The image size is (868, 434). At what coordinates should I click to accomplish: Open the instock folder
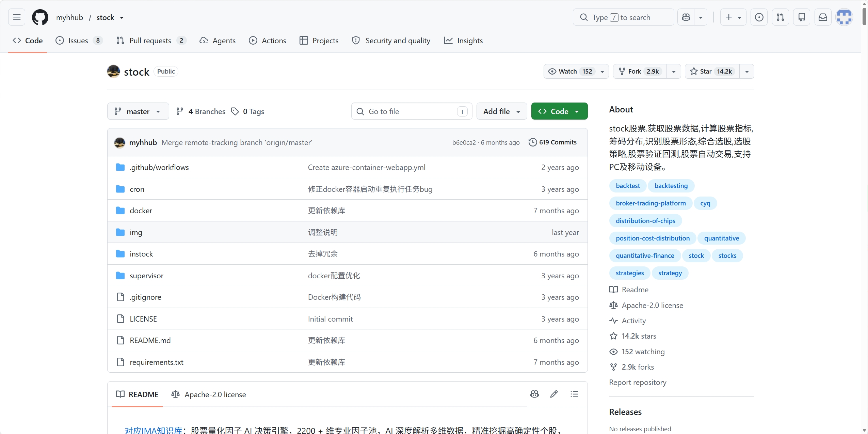point(141,254)
